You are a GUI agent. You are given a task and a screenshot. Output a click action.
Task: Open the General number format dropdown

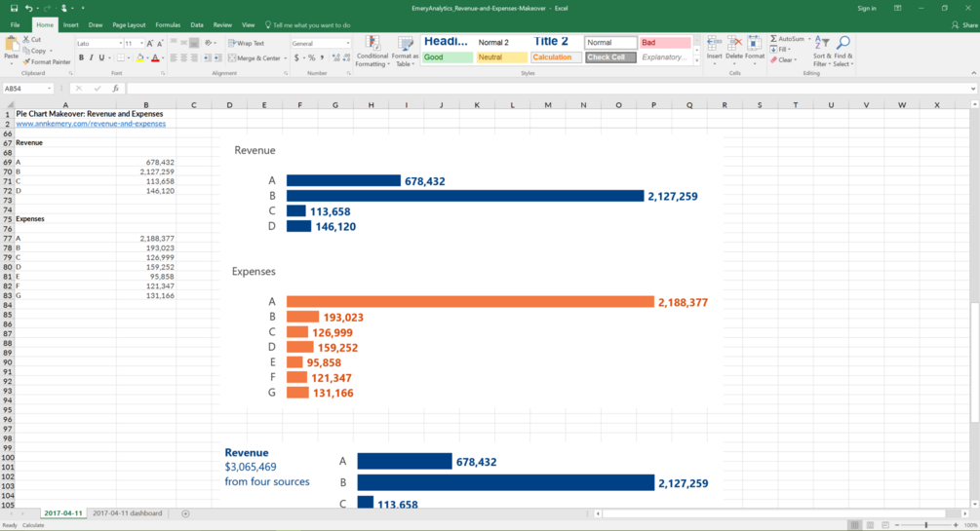[347, 43]
